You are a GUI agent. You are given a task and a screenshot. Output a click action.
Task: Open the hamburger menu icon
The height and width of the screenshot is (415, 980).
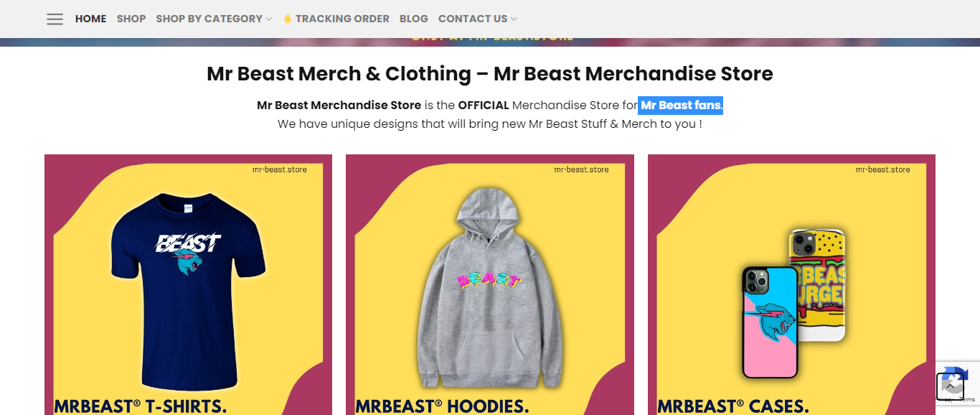pos(55,19)
